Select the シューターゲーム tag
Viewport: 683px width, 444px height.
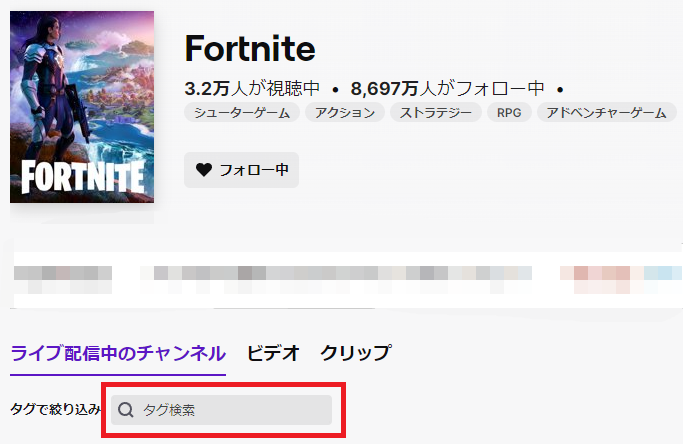point(242,112)
